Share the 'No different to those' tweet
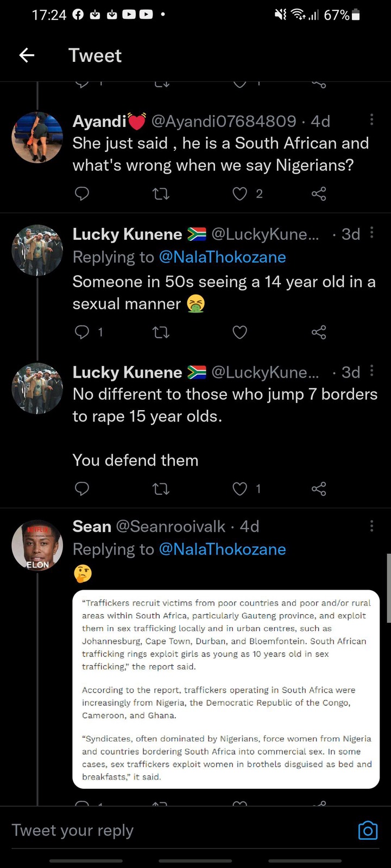The width and height of the screenshot is (391, 868). tap(319, 489)
